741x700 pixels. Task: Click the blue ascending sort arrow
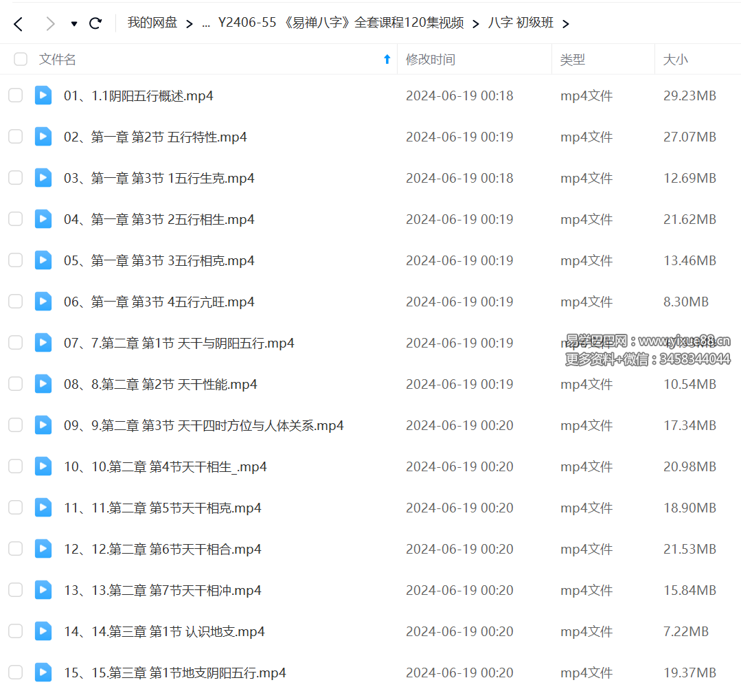click(387, 59)
